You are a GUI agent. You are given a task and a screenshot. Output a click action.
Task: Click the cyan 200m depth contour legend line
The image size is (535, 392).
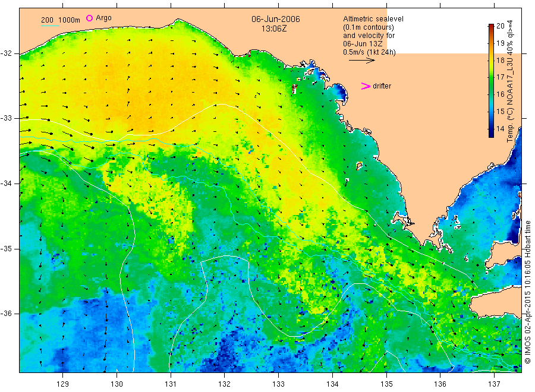[50, 25]
